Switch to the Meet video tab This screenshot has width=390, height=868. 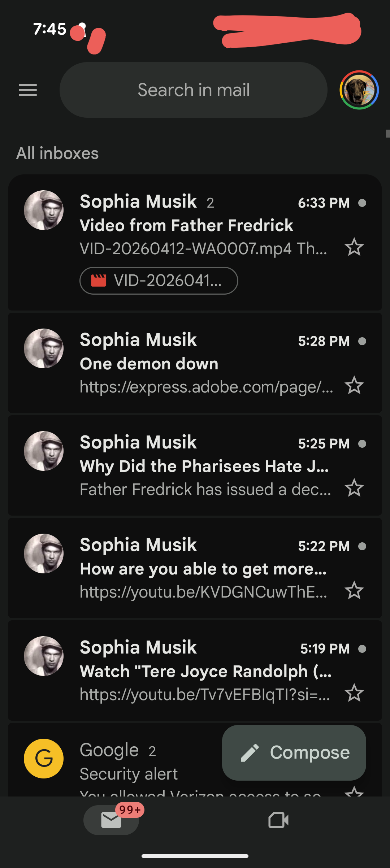tap(278, 820)
